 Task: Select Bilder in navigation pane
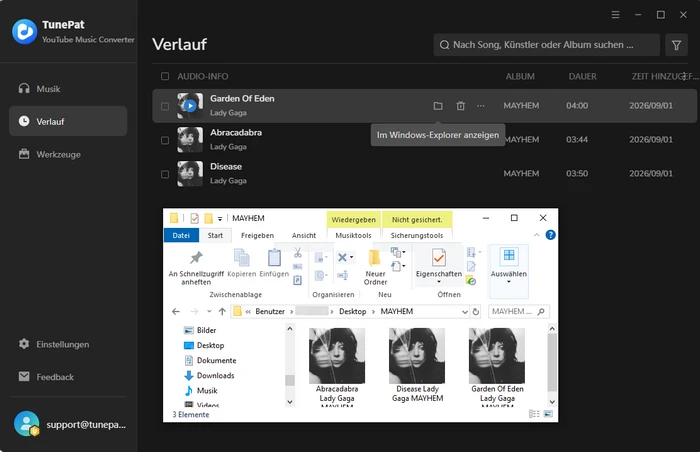point(200,330)
